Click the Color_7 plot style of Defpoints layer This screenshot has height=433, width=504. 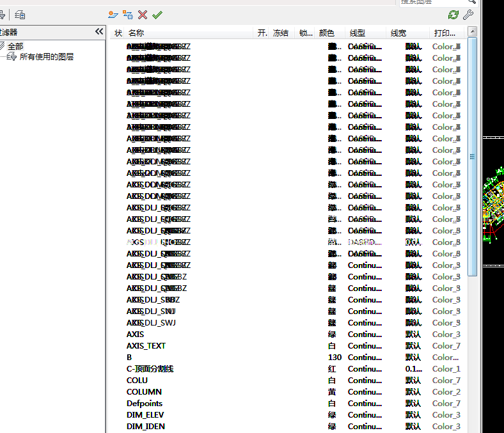point(446,404)
